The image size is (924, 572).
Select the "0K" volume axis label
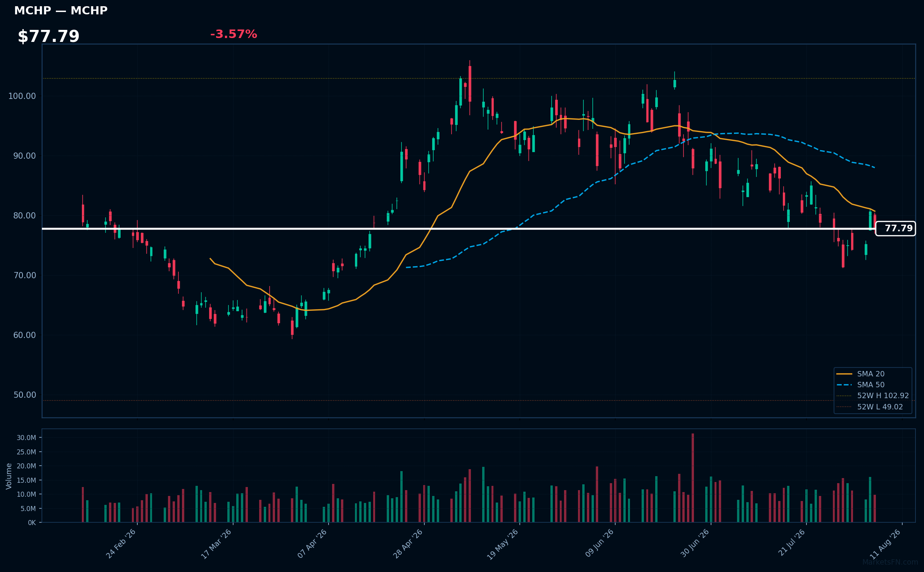32,523
